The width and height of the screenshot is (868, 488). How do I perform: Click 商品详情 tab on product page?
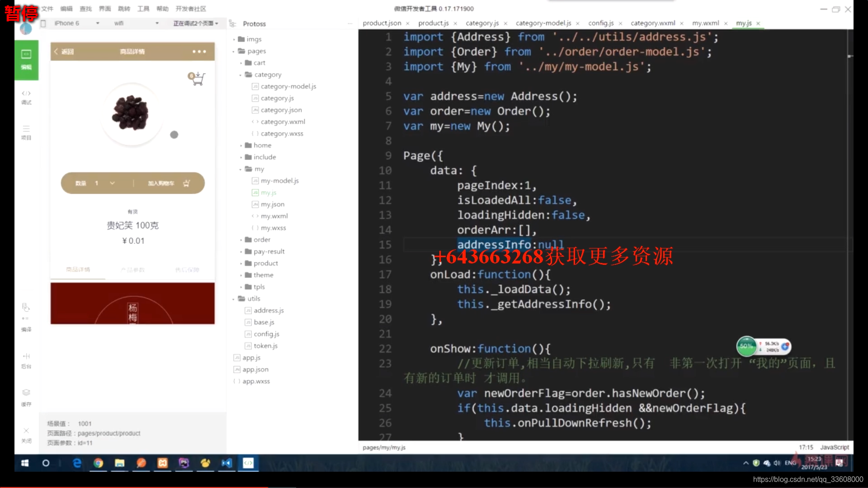[x=78, y=269]
